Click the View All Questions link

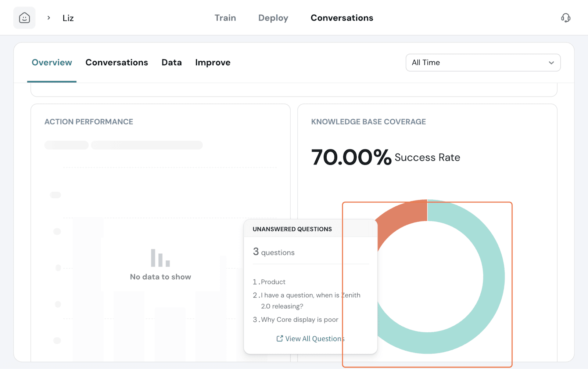point(315,339)
